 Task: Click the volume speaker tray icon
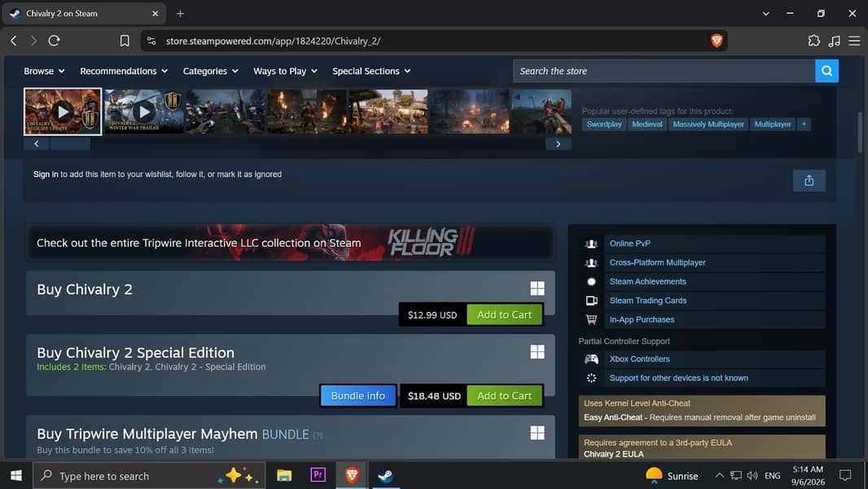click(752, 475)
